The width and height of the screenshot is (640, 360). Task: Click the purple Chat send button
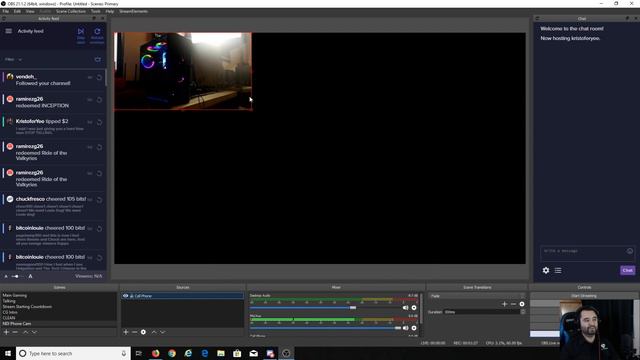(627, 270)
